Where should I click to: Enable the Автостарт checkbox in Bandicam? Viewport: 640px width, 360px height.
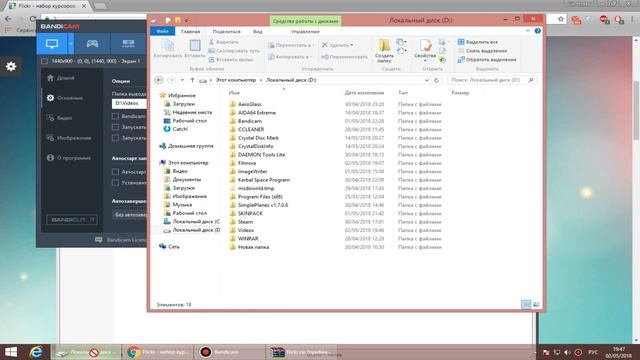[116, 172]
